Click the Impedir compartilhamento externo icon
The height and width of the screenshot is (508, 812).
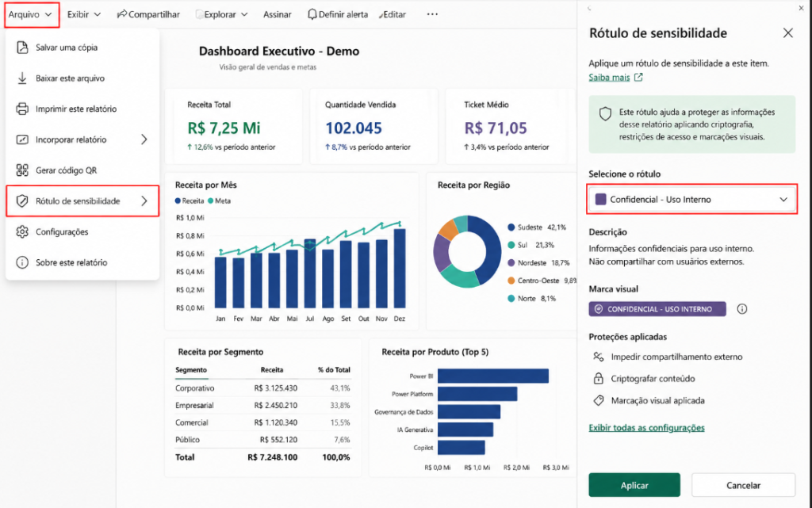coord(598,357)
